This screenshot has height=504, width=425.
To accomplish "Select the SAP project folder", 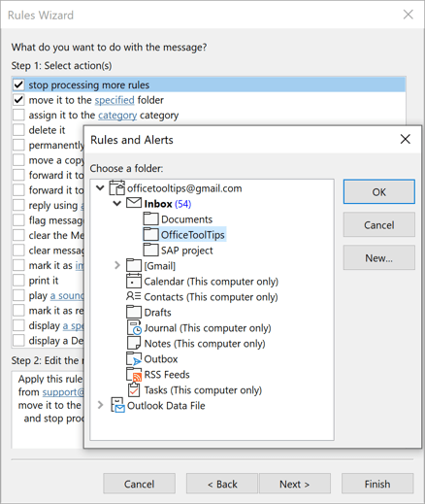I will tap(187, 251).
